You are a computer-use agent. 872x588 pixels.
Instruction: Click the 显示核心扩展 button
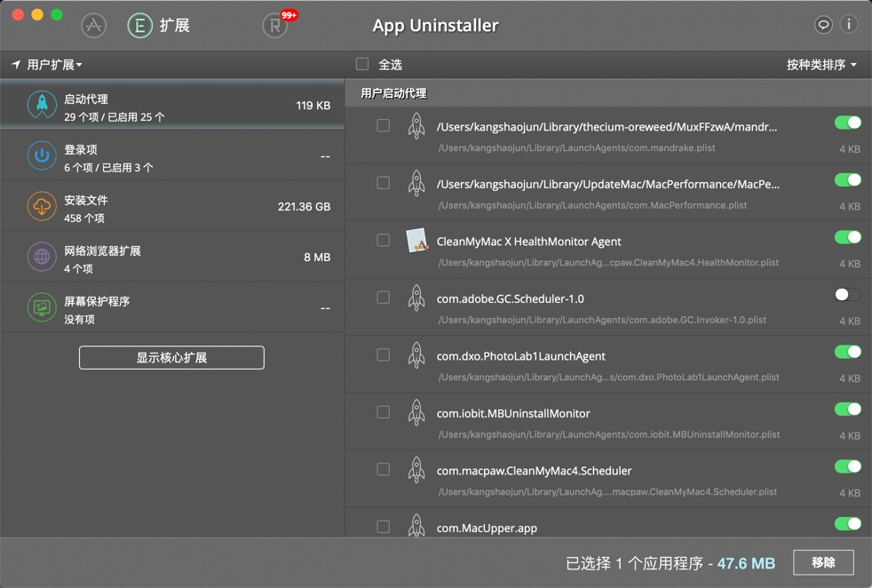coord(171,357)
